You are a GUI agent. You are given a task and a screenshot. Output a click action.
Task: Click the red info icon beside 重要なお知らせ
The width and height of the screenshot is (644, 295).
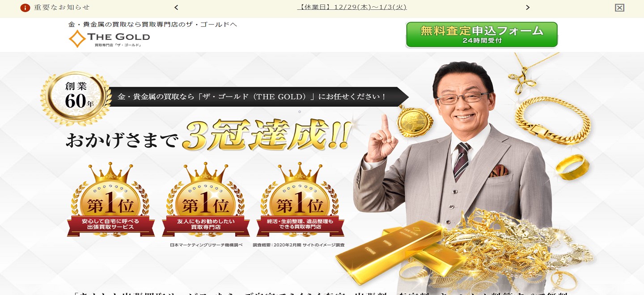click(x=25, y=8)
